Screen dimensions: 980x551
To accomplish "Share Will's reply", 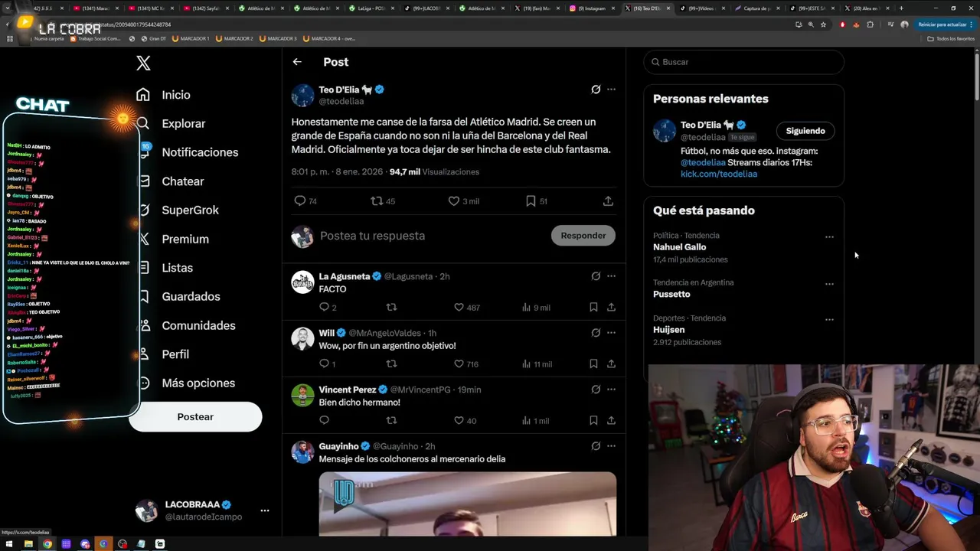I will click(x=611, y=364).
